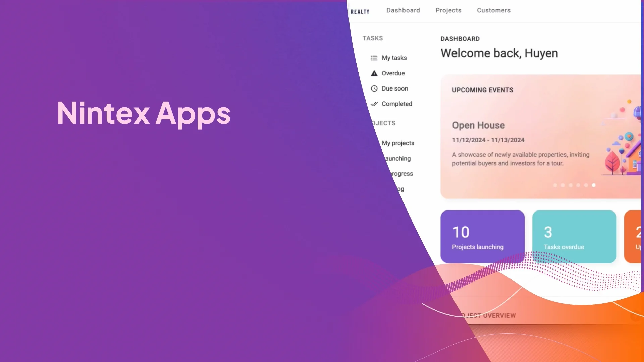Select the last carousel dot
This screenshot has height=362, width=644.
tap(593, 185)
